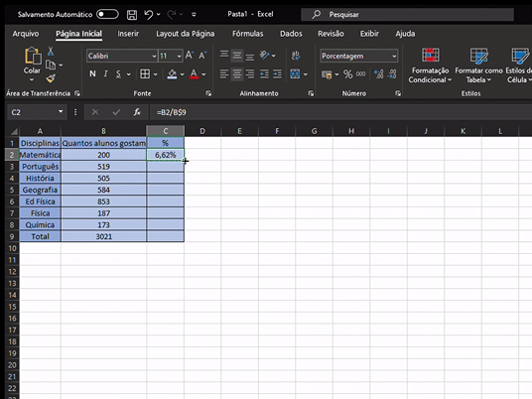The height and width of the screenshot is (399, 532).
Task: Click the confirm checkmark formula icon
Action: [116, 112]
